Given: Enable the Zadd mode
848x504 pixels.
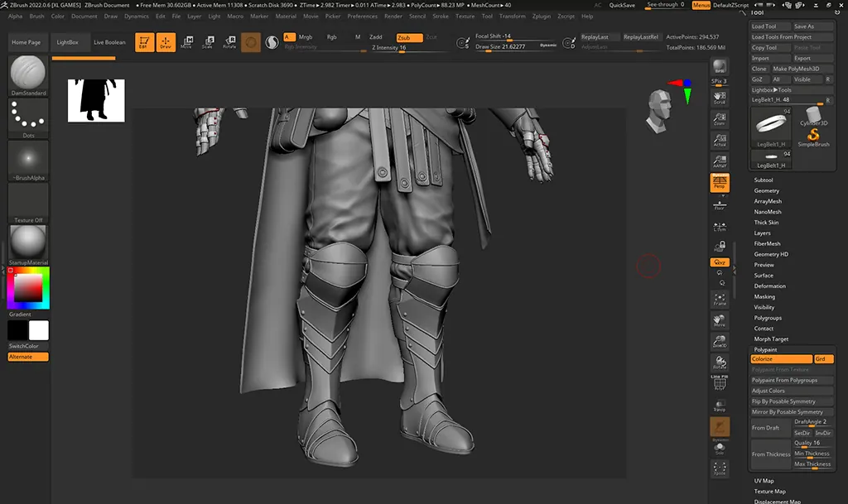Looking at the screenshot, I should 375,37.
